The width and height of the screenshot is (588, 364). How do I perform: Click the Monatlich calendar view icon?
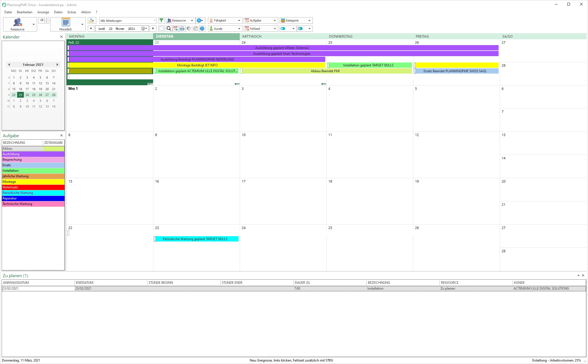66,22
